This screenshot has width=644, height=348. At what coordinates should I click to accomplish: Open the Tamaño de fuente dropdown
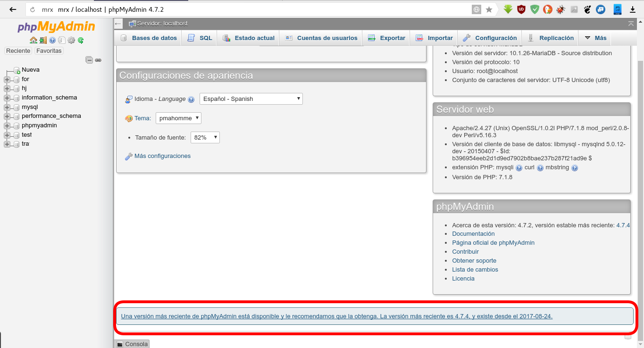click(x=205, y=138)
